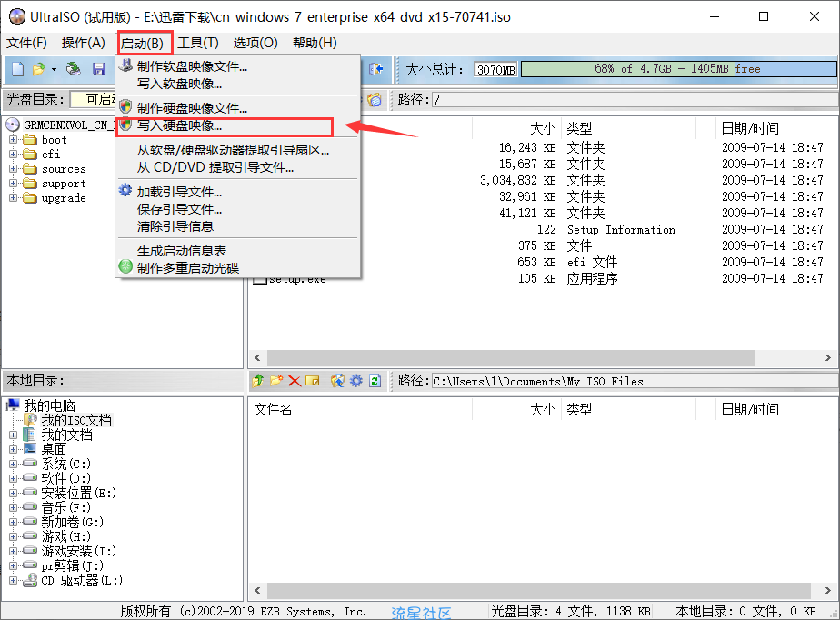Image resolution: width=840 pixels, height=620 pixels.
Task: Sort disc file list by 类型 column header
Action: tap(628, 128)
